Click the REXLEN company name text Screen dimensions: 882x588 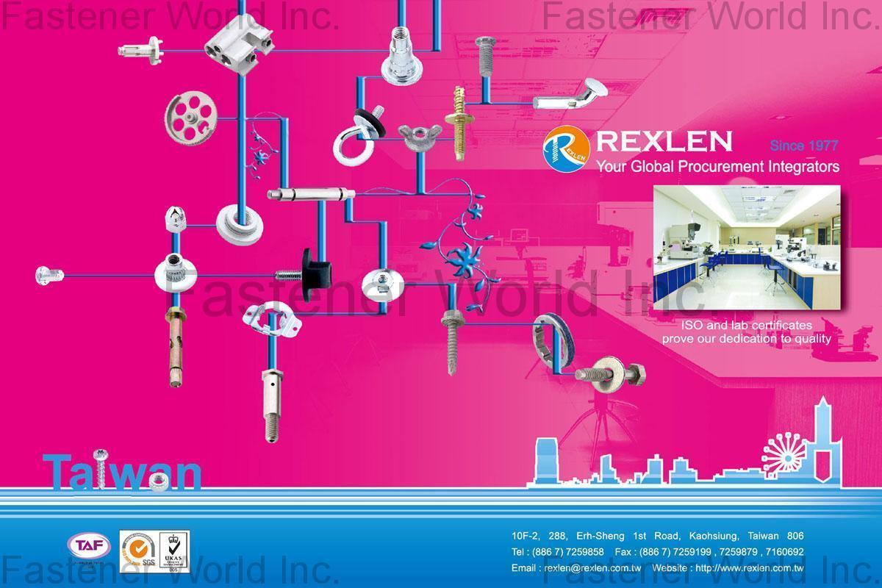[x=663, y=140]
